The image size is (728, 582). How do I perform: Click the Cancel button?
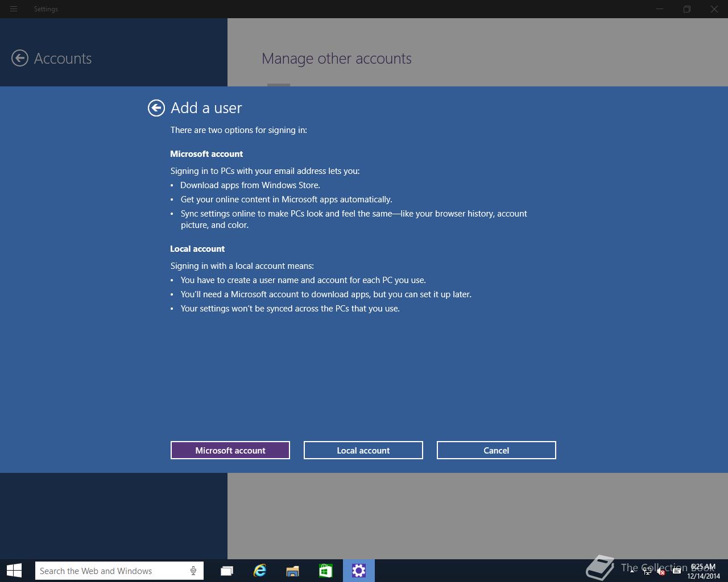tap(497, 450)
